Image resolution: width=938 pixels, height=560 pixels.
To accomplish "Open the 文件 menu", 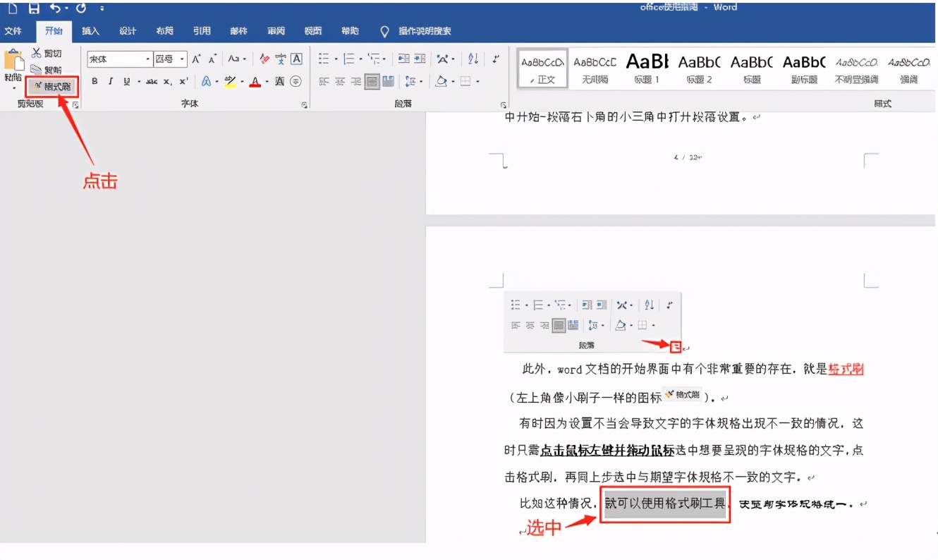I will click(15, 30).
